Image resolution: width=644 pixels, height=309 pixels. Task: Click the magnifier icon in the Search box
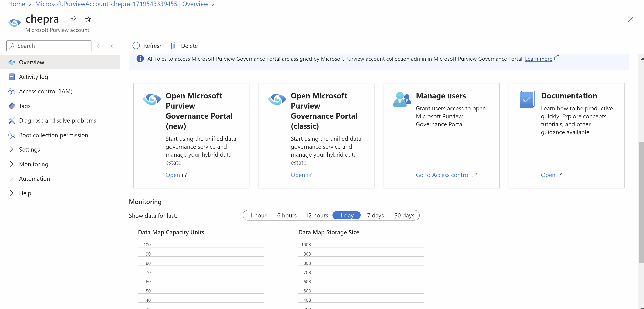tap(12, 46)
